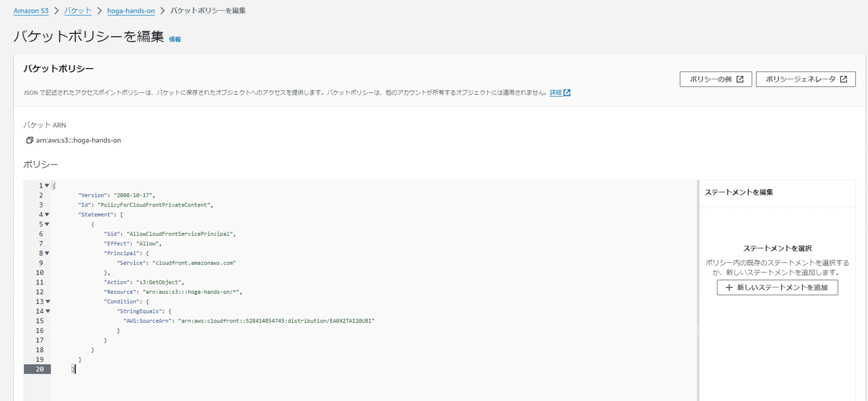868x401 pixels.
Task: Click the ステートメントを編集 panel heading
Action: coord(738,192)
